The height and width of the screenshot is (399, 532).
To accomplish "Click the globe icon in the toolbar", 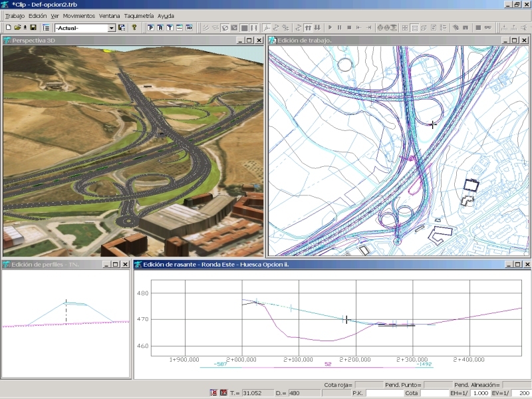I will (x=379, y=27).
